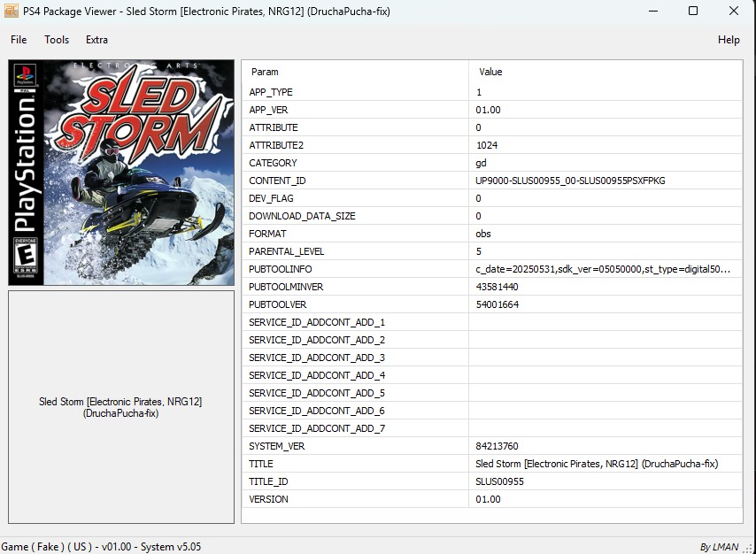Select the VERSION parameter cell
756x554 pixels.
(355, 499)
